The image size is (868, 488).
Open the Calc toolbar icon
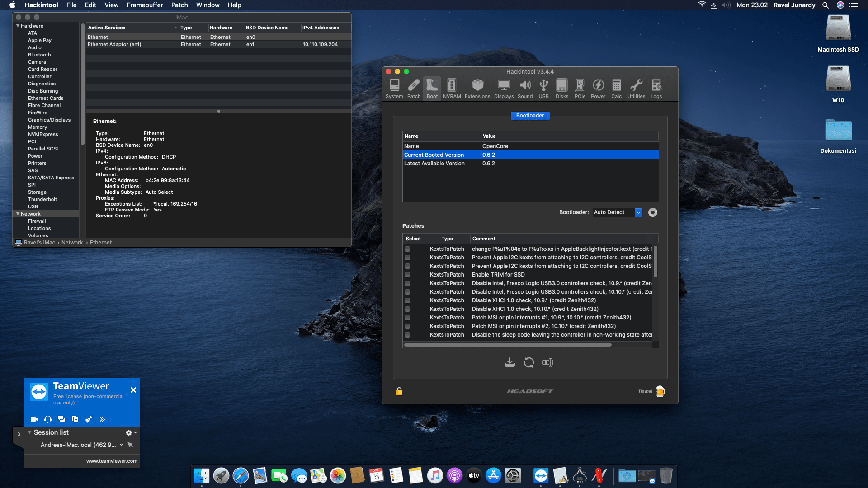pos(616,89)
